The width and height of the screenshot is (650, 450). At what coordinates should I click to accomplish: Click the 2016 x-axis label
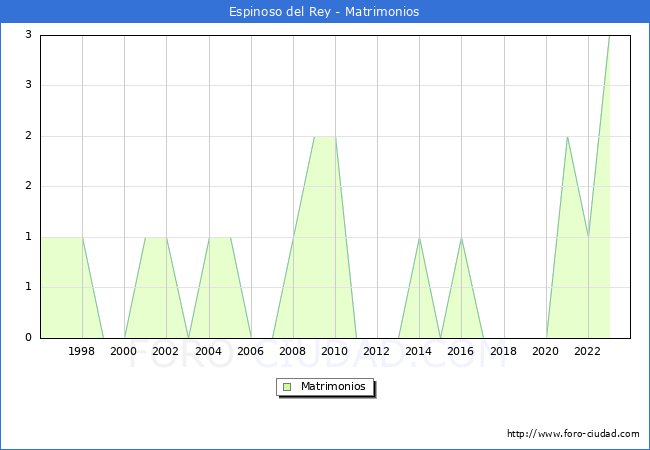[x=461, y=351]
